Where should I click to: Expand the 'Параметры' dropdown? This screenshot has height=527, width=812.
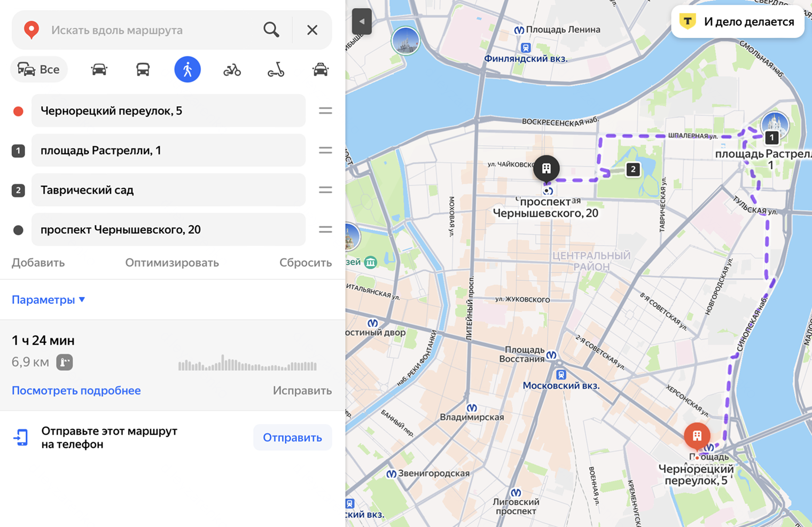coord(48,300)
